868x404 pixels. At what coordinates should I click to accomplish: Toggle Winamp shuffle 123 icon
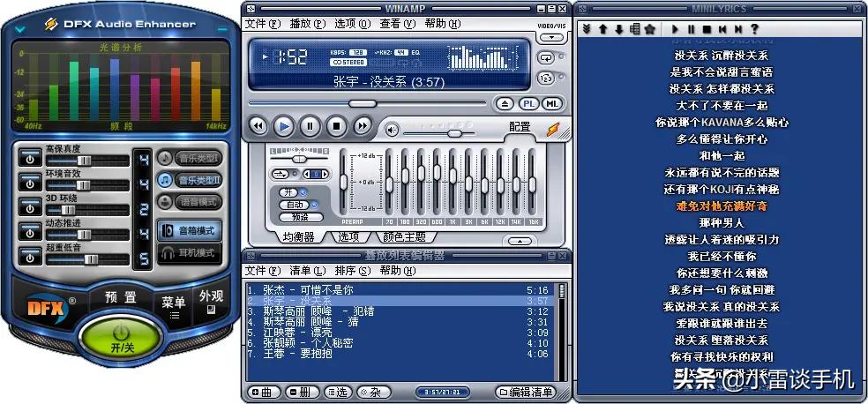click(x=546, y=78)
